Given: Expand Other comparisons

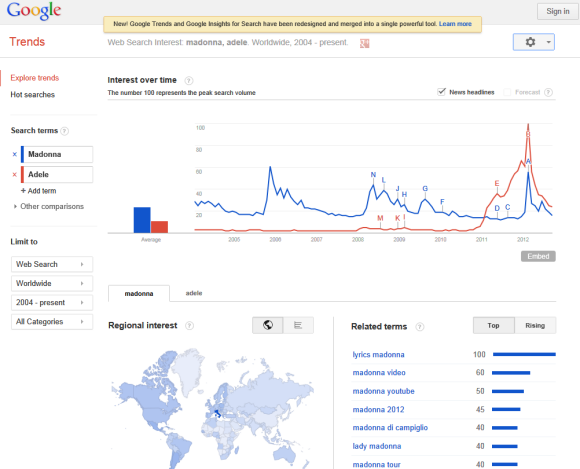Looking at the screenshot, I should [x=49, y=206].
